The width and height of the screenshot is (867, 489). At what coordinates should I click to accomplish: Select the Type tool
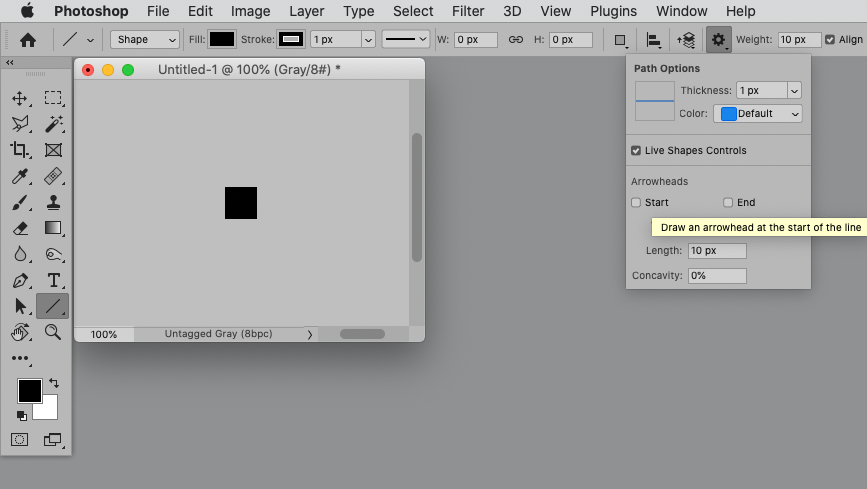tap(53, 280)
